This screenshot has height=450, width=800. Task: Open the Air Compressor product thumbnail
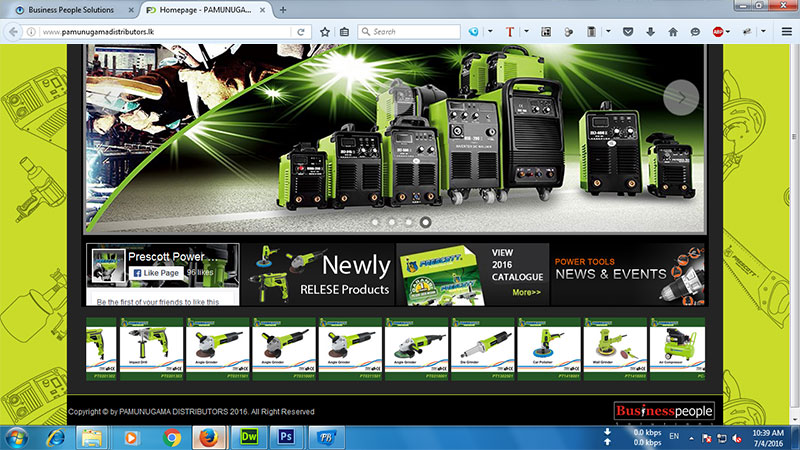(x=678, y=349)
